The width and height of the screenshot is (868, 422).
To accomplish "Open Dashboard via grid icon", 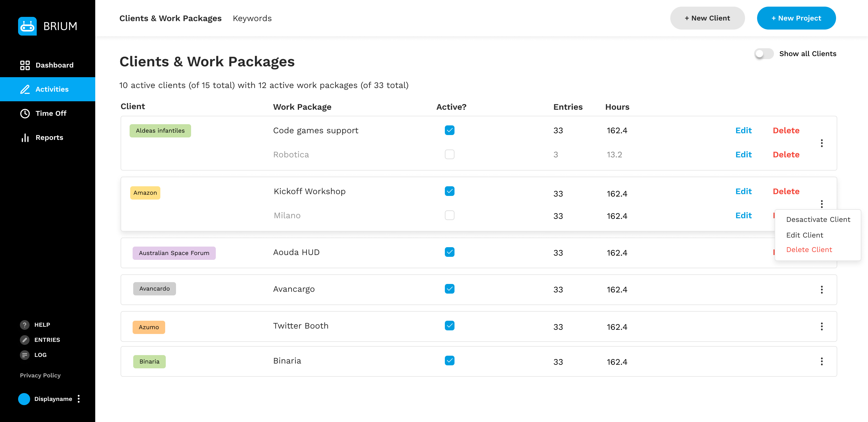I will pyautogui.click(x=25, y=65).
